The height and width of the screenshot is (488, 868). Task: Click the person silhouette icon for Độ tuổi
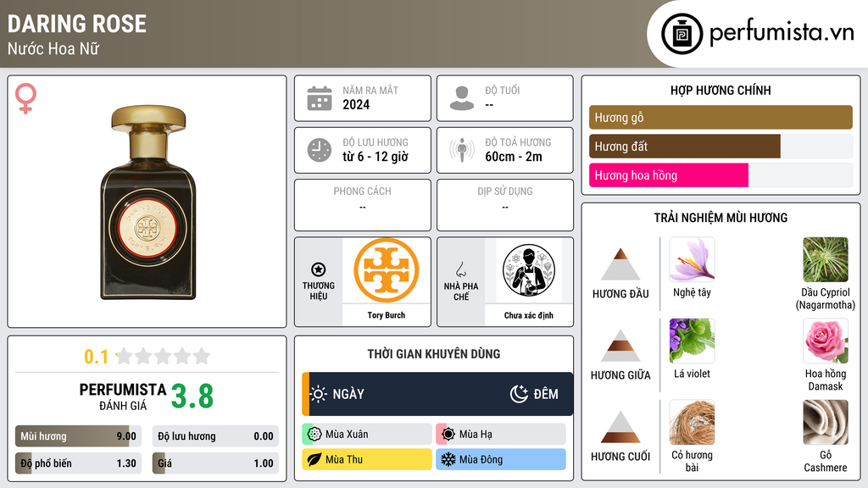(x=462, y=98)
